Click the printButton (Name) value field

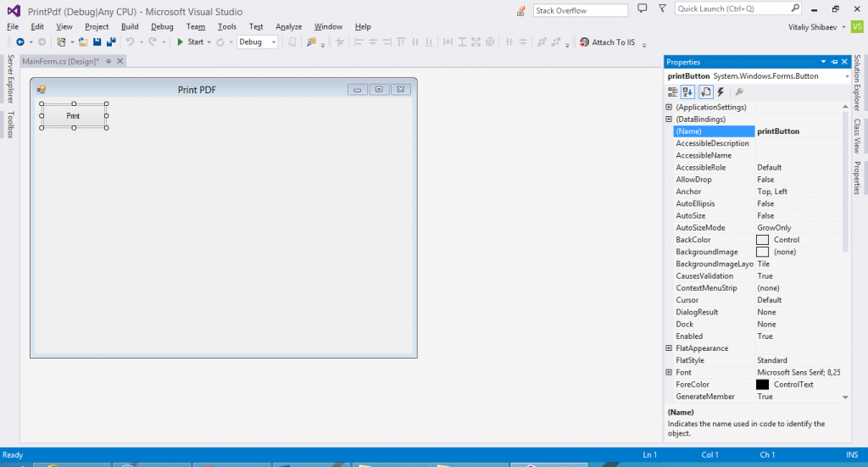click(x=798, y=131)
